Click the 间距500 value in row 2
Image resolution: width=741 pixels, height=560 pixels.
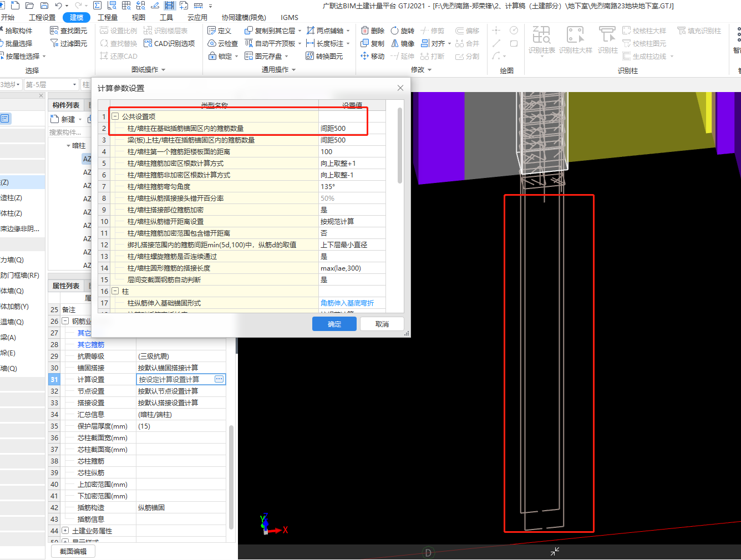[352, 128]
